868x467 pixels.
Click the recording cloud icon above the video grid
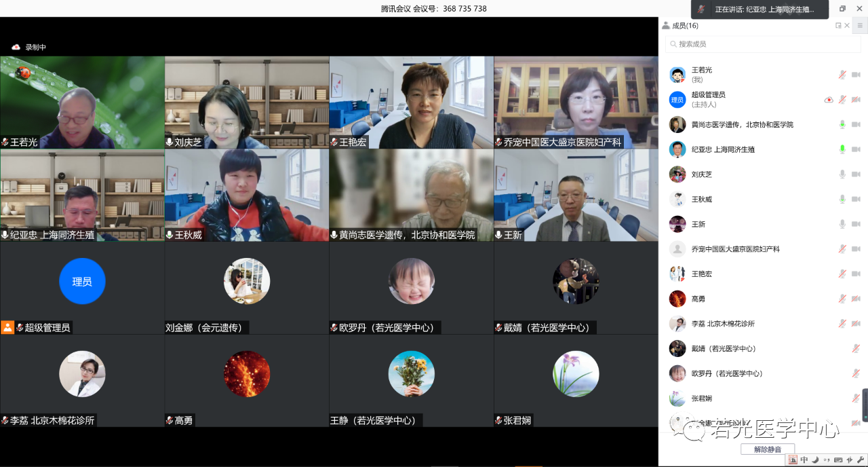coord(16,47)
